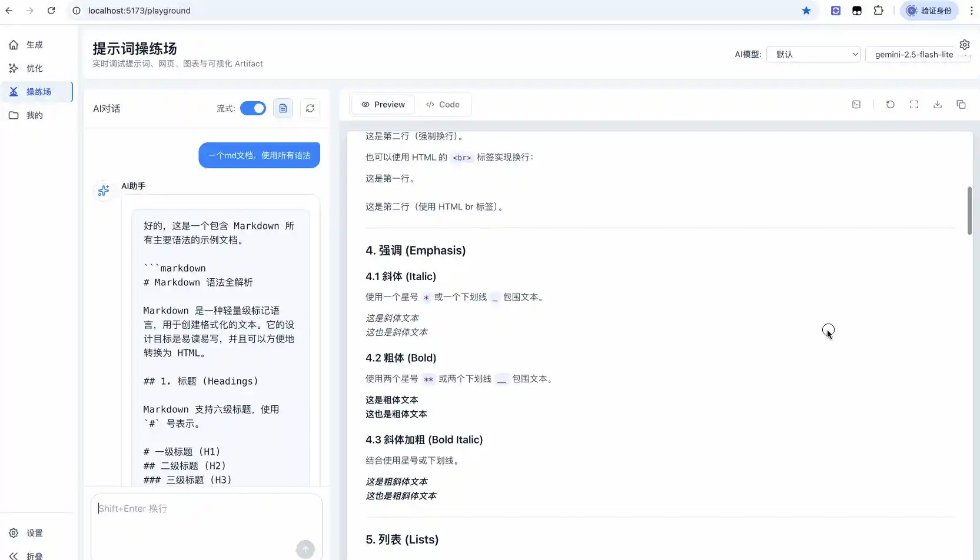Click the user message 一个md文档，使用所有语法
This screenshot has height=560, width=980.
[x=260, y=155]
